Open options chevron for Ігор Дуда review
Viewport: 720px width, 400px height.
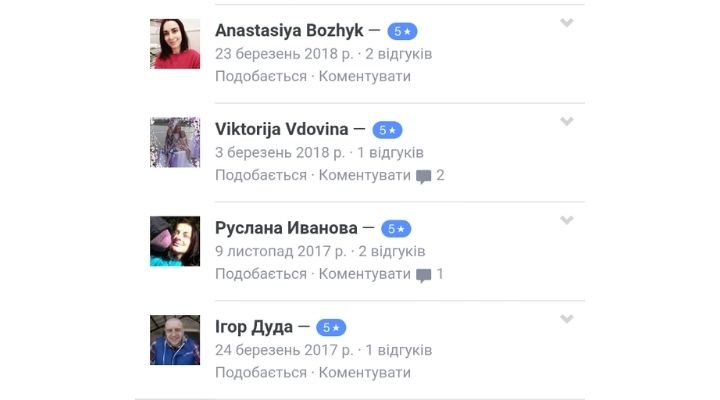[567, 319]
